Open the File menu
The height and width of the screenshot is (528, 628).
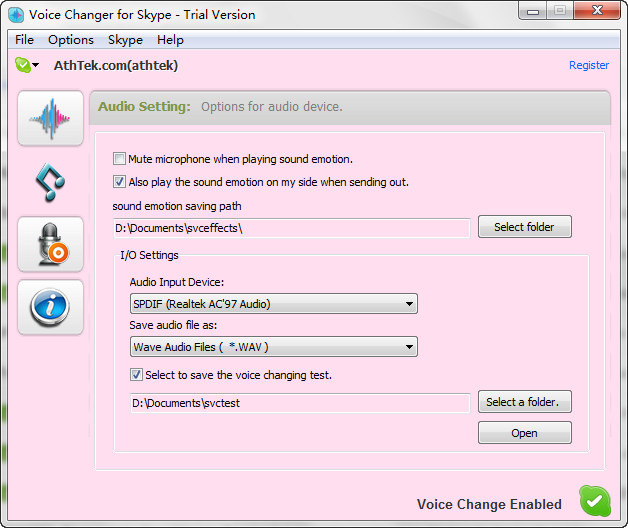pos(24,40)
